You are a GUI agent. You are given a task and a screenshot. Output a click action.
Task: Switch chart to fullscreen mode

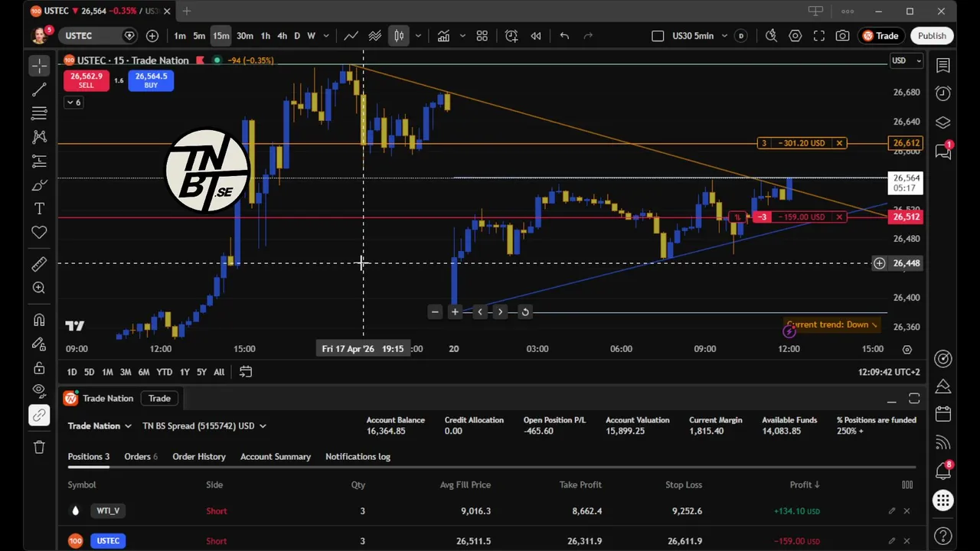tap(819, 36)
